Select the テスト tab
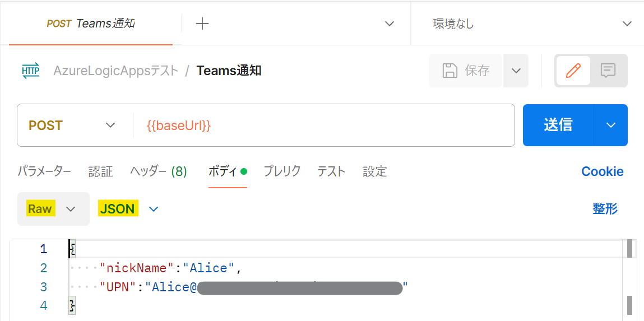The height and width of the screenshot is (321, 644). tap(331, 171)
